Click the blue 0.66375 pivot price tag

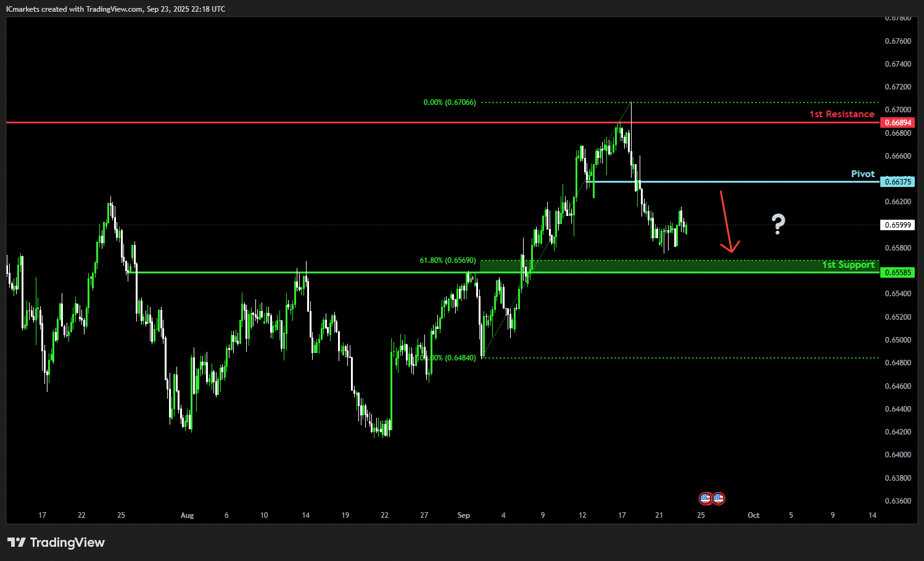click(897, 182)
